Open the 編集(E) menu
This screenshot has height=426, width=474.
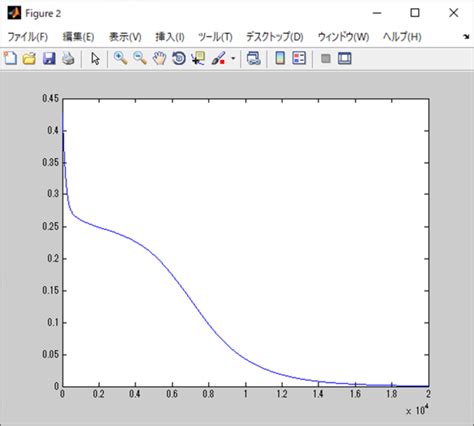tap(79, 37)
